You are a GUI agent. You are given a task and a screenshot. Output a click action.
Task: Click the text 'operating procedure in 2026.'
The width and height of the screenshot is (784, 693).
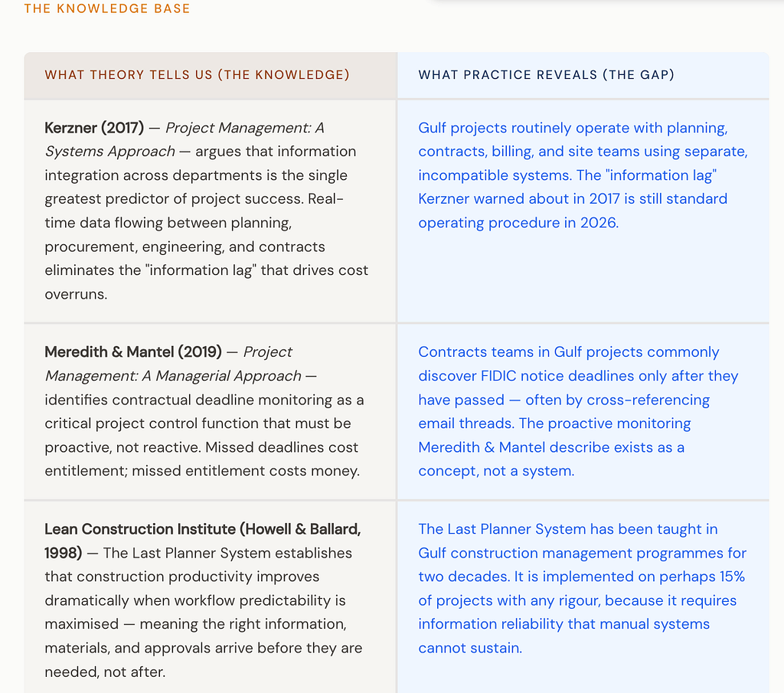pos(518,223)
